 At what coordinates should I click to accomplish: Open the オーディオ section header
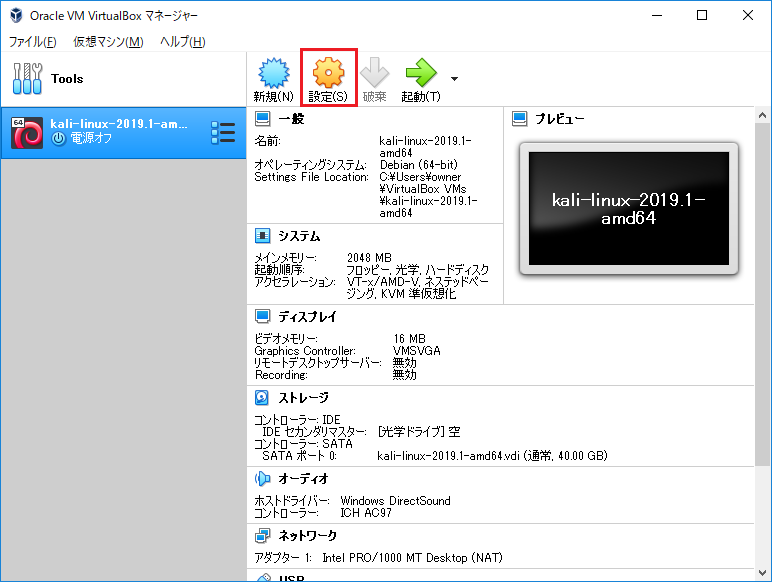tap(304, 479)
